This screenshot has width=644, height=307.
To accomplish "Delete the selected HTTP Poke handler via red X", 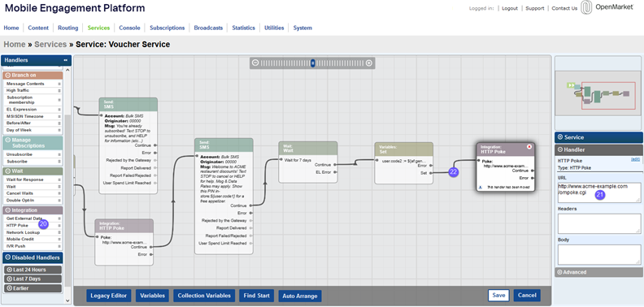I will point(529,146).
